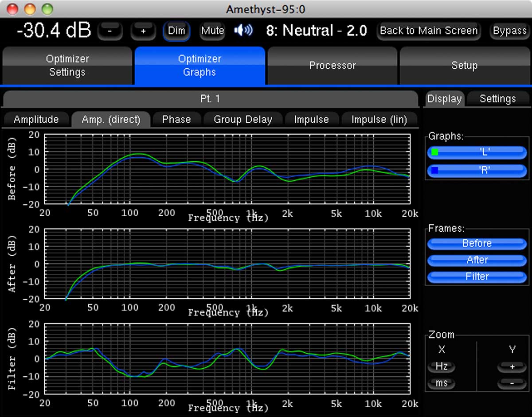Toggle the Filter frame display
This screenshot has height=417, width=532.
(477, 277)
